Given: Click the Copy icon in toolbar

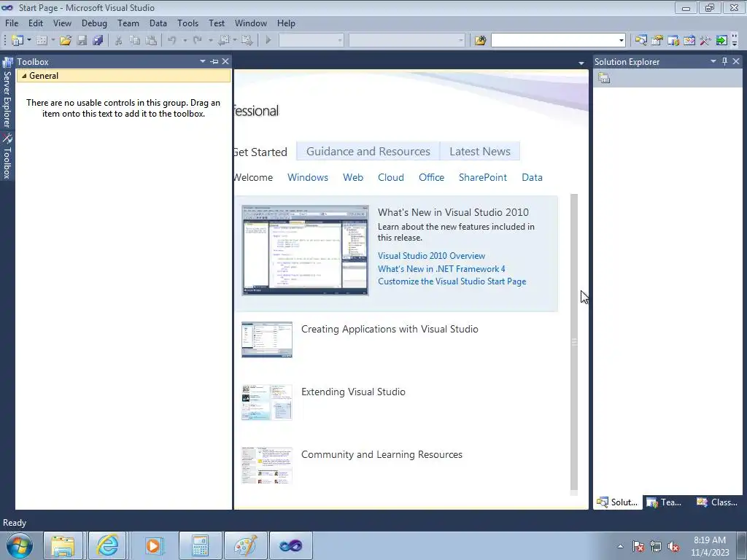Looking at the screenshot, I should [x=135, y=41].
